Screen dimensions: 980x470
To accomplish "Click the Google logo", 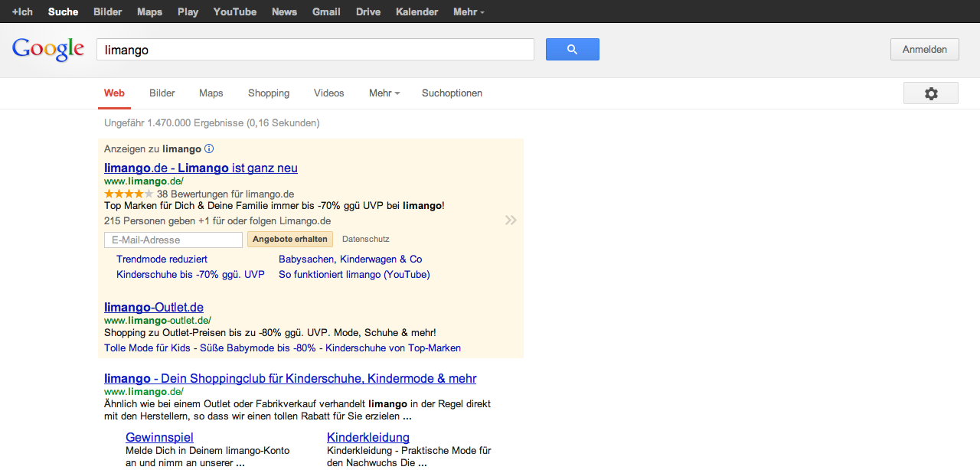I will pyautogui.click(x=48, y=49).
